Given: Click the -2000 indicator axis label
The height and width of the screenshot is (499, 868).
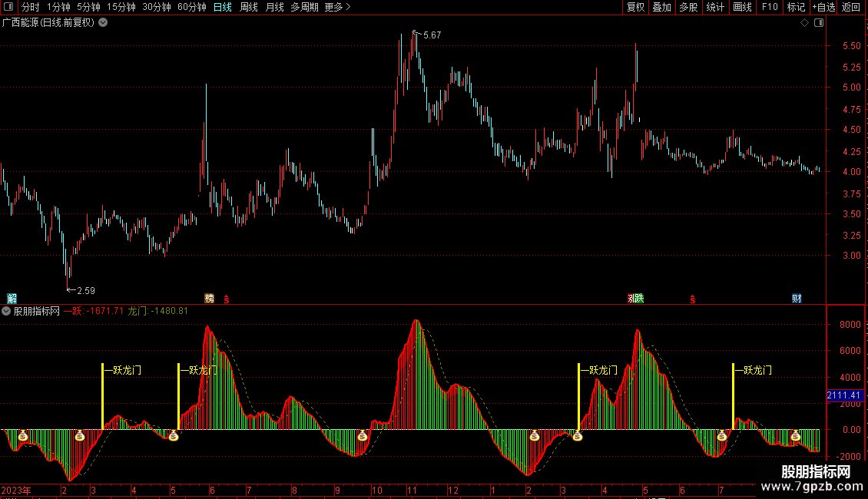Looking at the screenshot, I should (849, 457).
